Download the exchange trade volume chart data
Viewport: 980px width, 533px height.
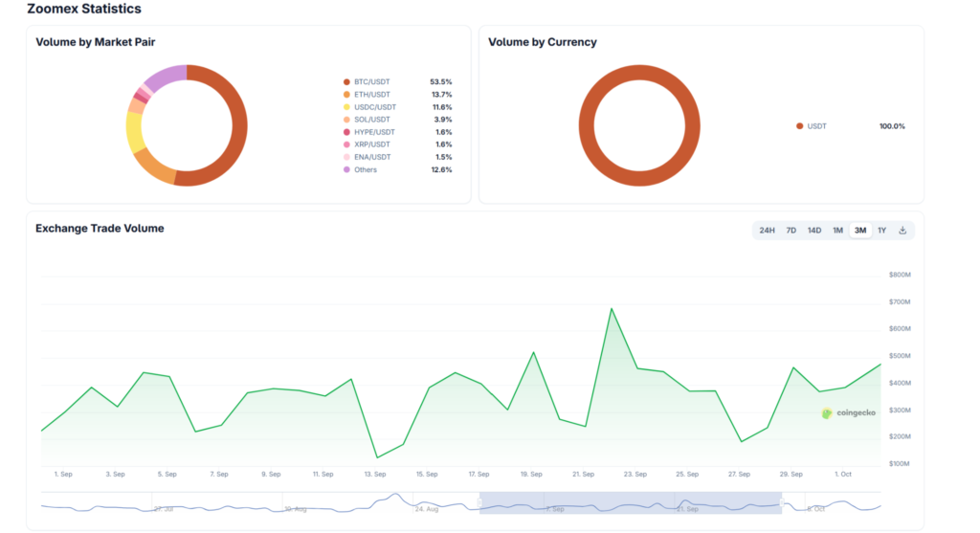902,231
